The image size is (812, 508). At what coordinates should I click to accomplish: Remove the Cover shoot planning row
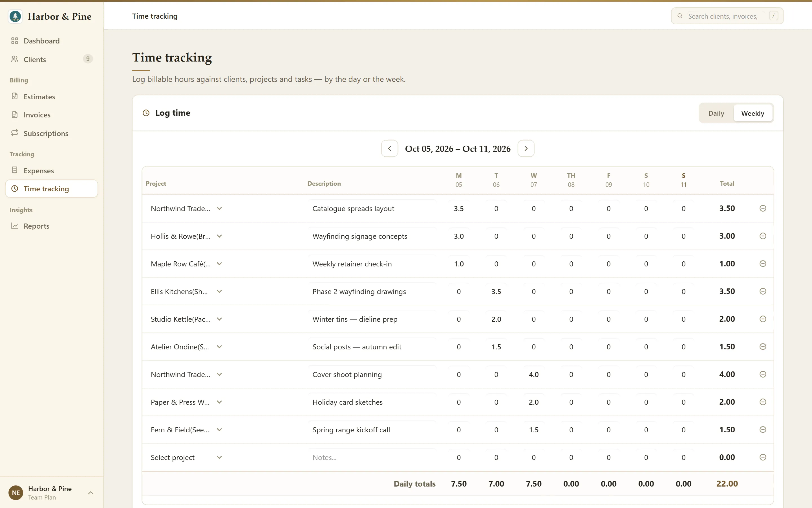[763, 374]
